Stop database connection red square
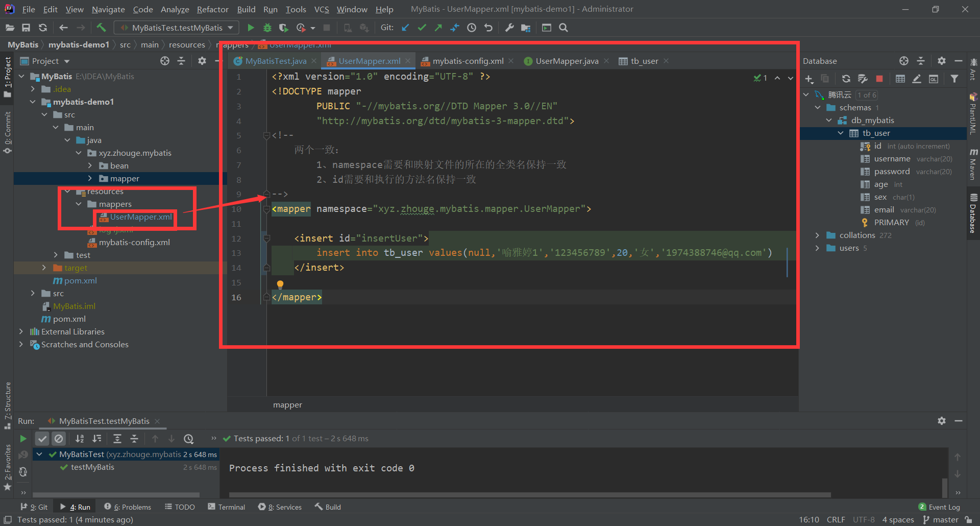The image size is (980, 526). pos(879,79)
